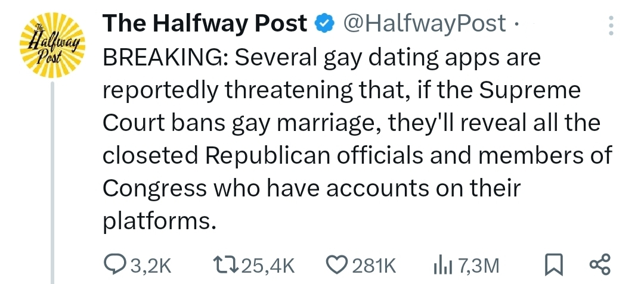Click 'The Halfway Post' display name

[205, 24]
